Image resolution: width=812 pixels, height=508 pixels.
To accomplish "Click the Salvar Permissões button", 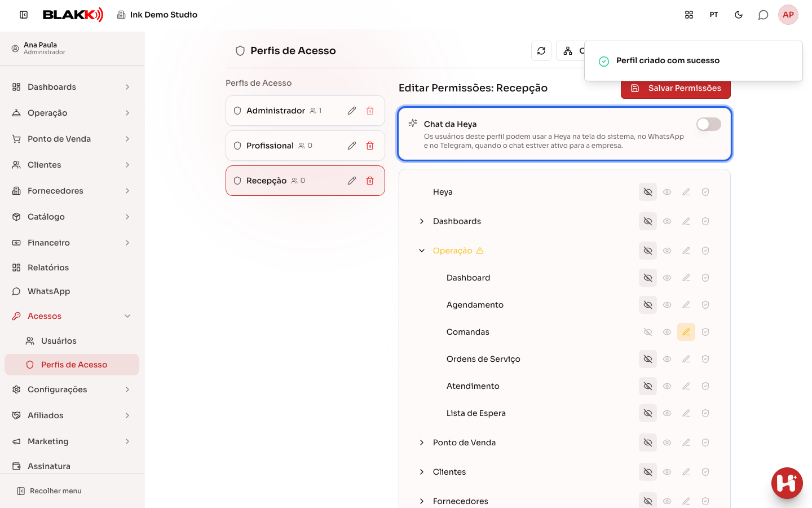I will (676, 89).
